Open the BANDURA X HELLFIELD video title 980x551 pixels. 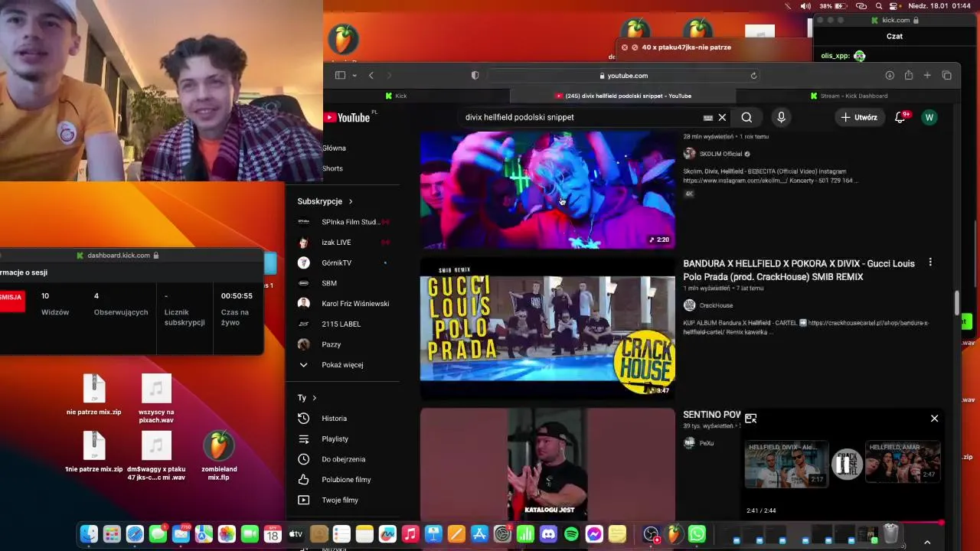click(799, 270)
